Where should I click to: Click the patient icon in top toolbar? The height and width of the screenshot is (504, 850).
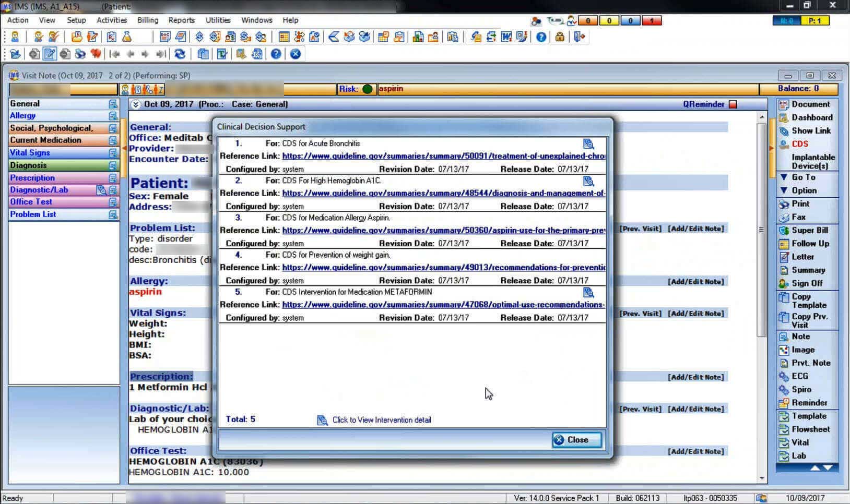(15, 37)
